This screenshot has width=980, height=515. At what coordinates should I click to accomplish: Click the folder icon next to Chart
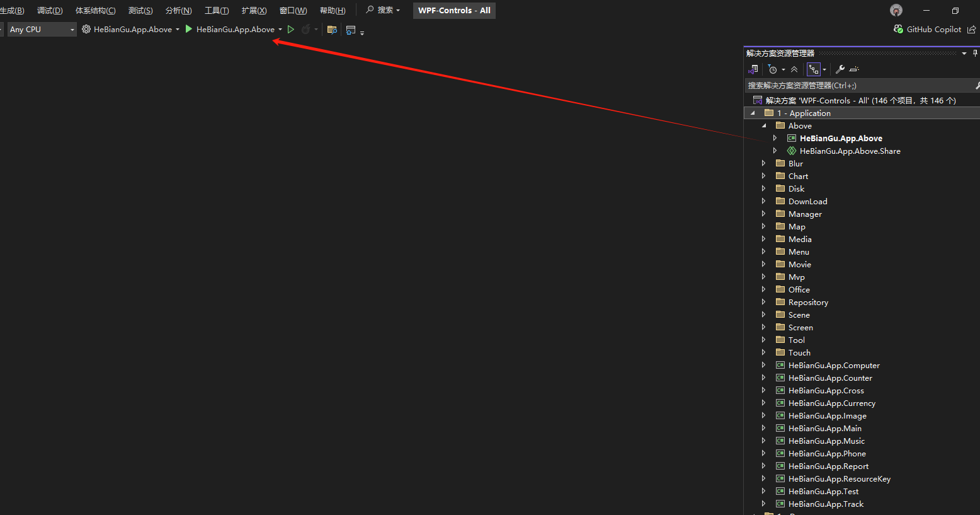point(780,176)
